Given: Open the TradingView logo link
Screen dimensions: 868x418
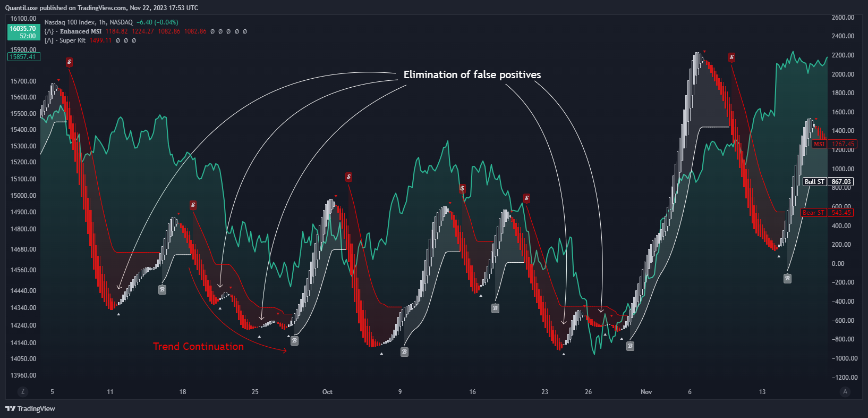Looking at the screenshot, I should (x=30, y=408).
